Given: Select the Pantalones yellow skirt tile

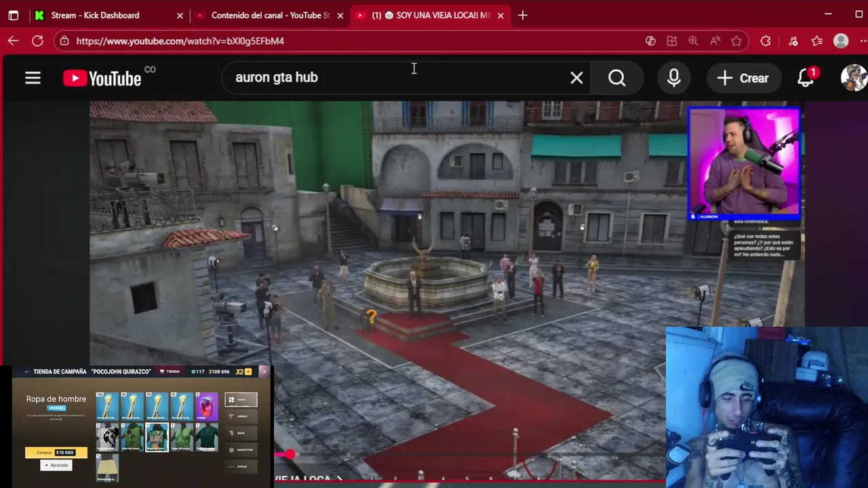Looking at the screenshot, I should 107,468.
